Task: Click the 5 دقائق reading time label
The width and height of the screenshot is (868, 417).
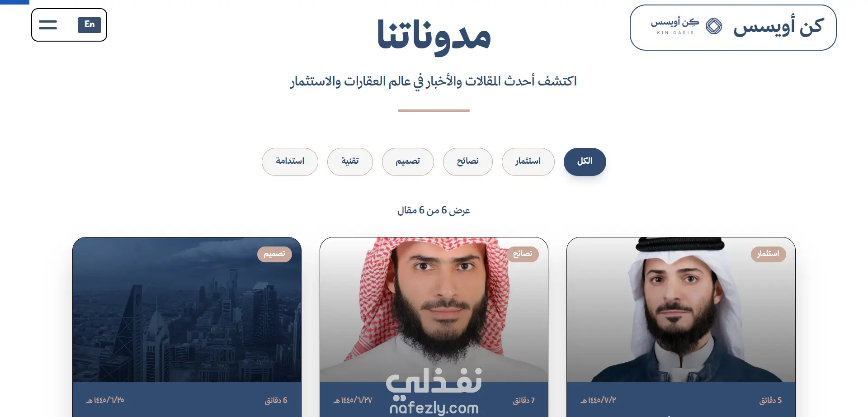Action: click(770, 400)
